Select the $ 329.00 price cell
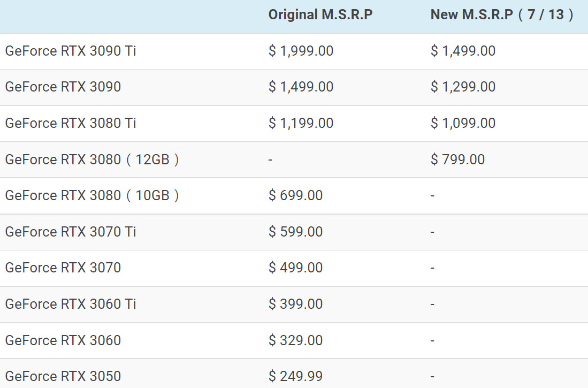This screenshot has width=588, height=388. [x=295, y=340]
